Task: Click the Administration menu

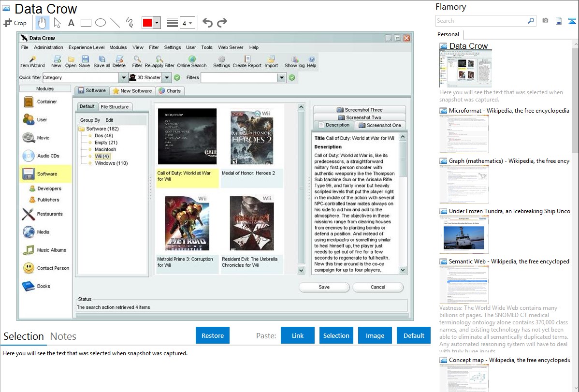Action: (48, 47)
